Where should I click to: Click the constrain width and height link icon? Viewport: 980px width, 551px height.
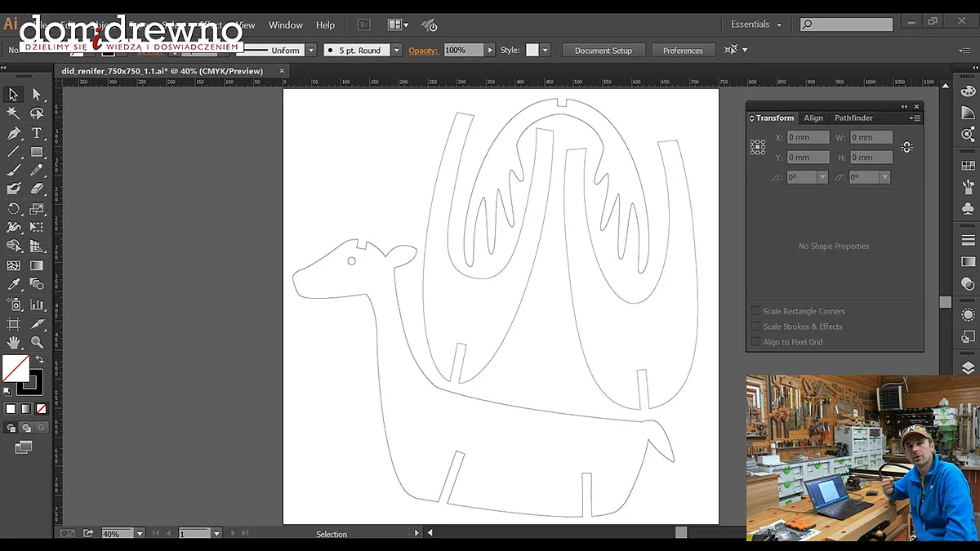[906, 148]
